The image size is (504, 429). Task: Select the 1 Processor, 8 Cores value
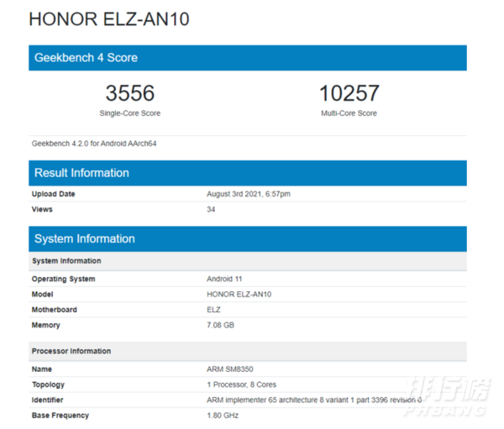pos(242,385)
